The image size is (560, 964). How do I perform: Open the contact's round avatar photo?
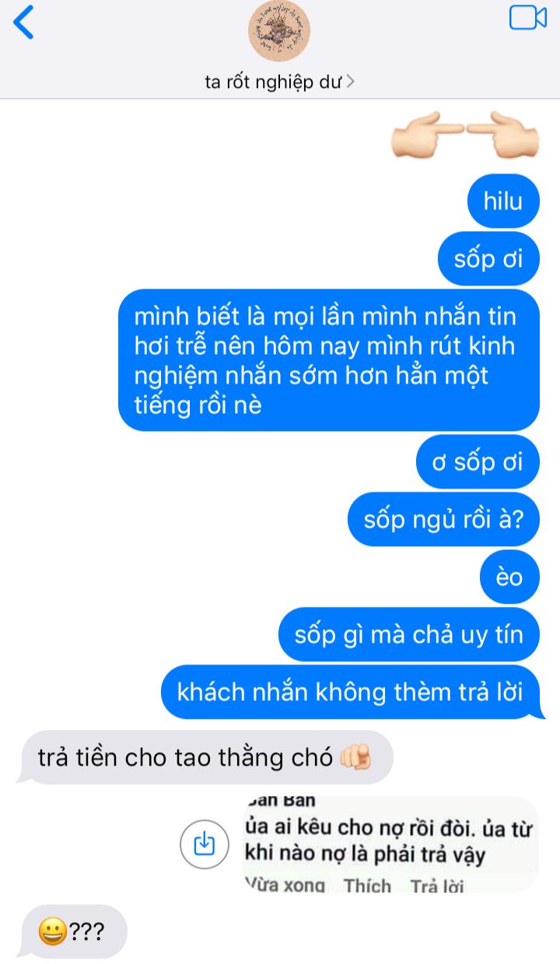(x=279, y=30)
